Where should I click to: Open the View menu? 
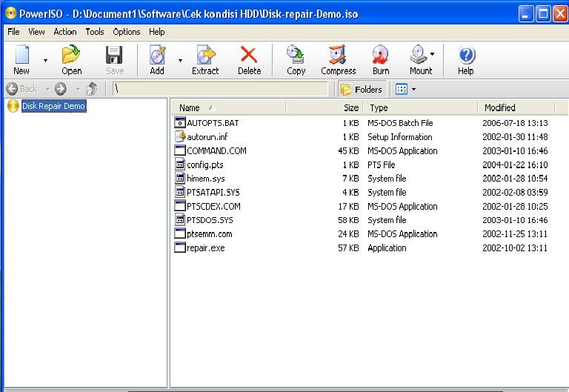[x=36, y=32]
